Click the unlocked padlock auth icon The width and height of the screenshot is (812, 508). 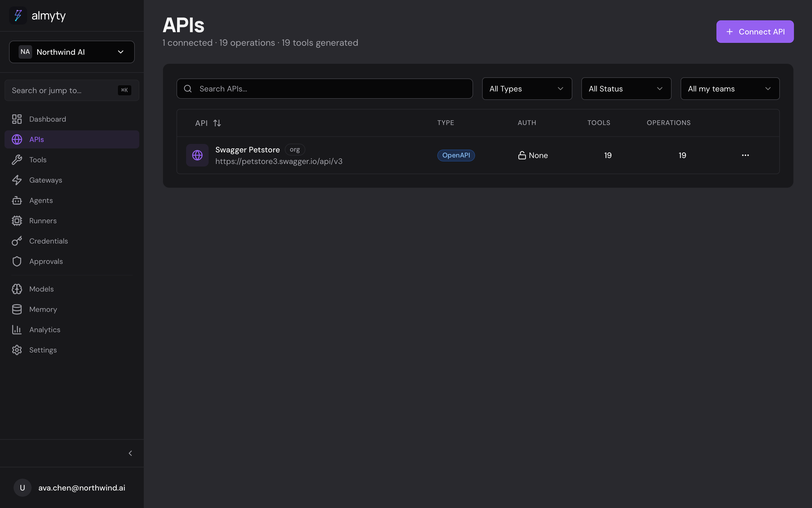(522, 155)
